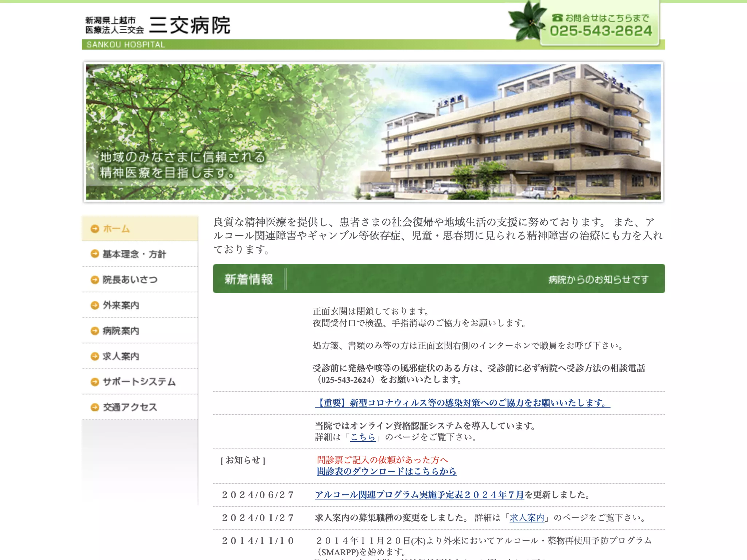Click the arrow icon beside 病院案内
This screenshot has width=747, height=560.
tap(95, 331)
